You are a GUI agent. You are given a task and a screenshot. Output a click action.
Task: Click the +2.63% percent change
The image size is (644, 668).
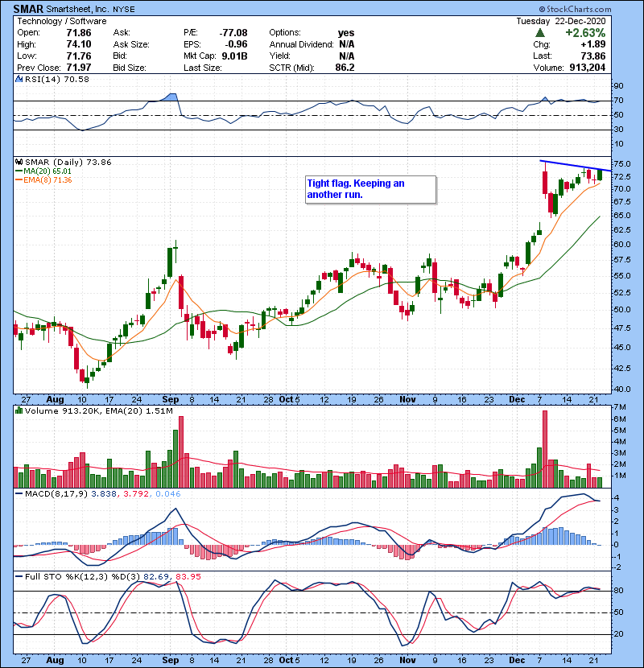pos(585,33)
